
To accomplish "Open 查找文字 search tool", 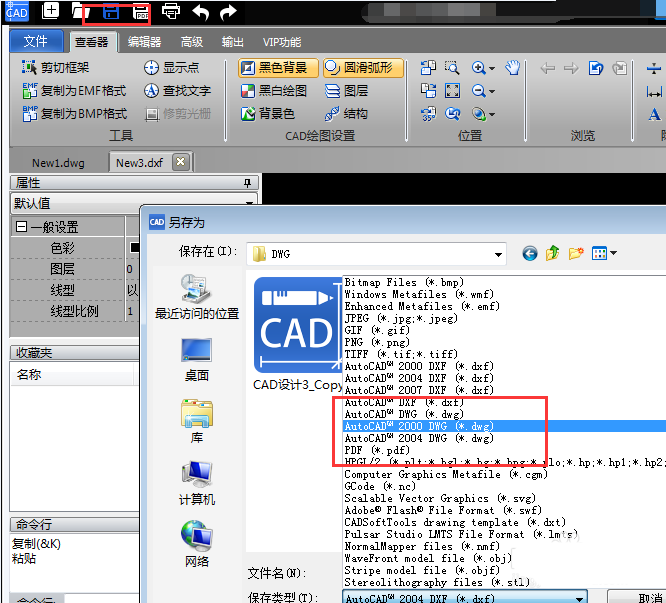I will click(x=177, y=90).
